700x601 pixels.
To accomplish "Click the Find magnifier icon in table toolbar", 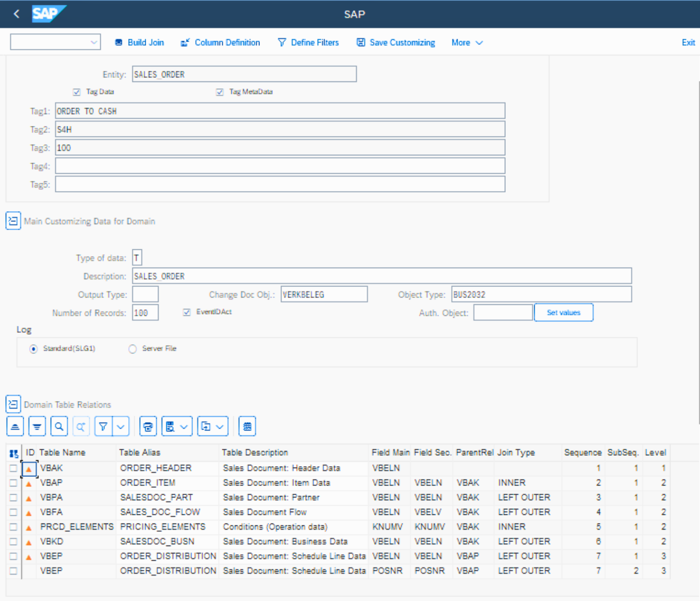I will [x=59, y=426].
